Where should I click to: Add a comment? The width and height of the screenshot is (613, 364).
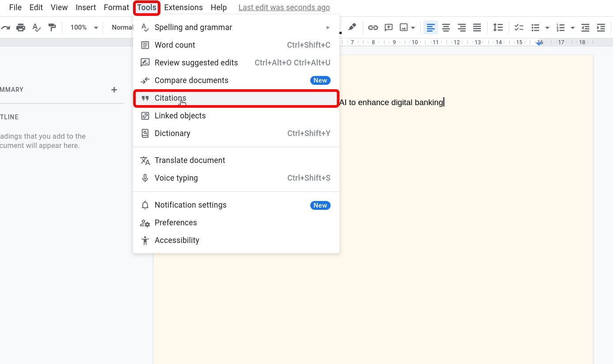click(388, 27)
